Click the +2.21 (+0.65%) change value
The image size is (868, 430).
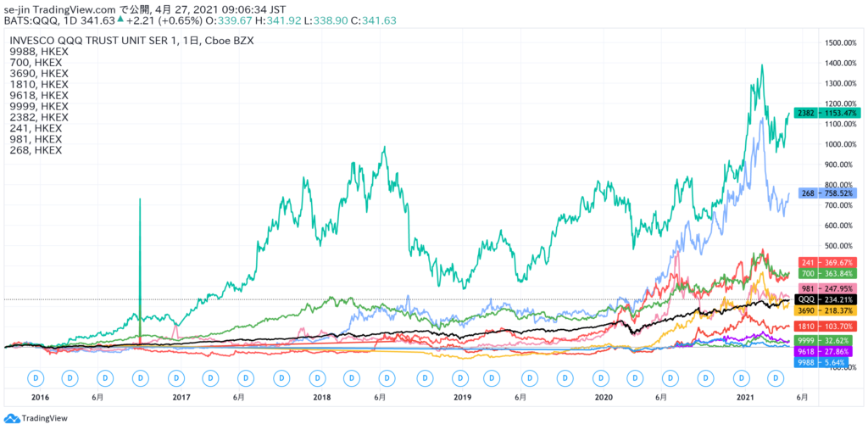coord(164,20)
